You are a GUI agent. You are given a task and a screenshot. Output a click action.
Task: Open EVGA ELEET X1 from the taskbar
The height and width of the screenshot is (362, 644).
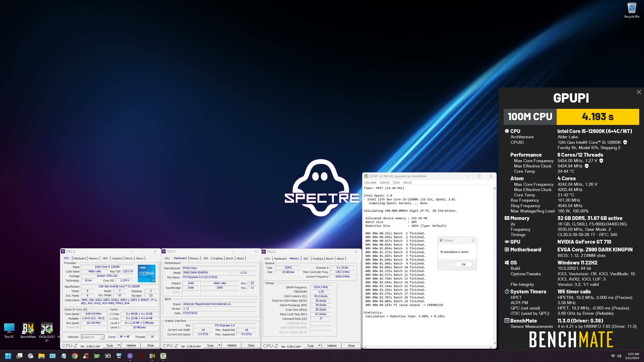point(108,356)
